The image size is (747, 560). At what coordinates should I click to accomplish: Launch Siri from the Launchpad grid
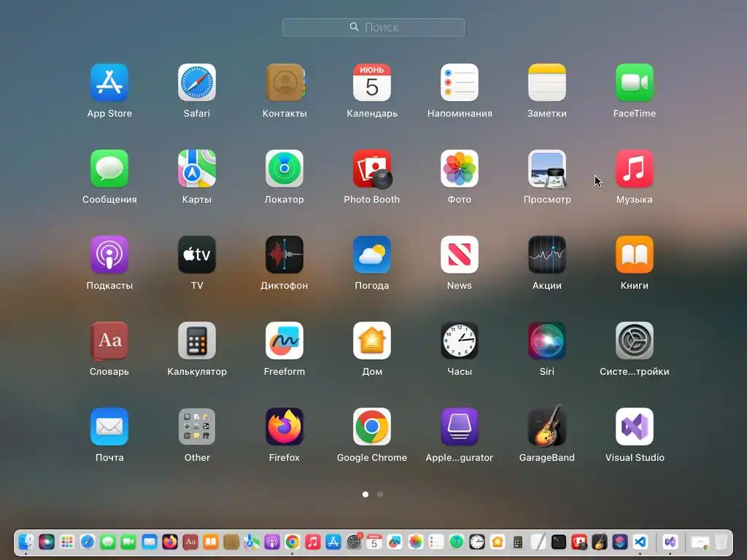tap(547, 341)
